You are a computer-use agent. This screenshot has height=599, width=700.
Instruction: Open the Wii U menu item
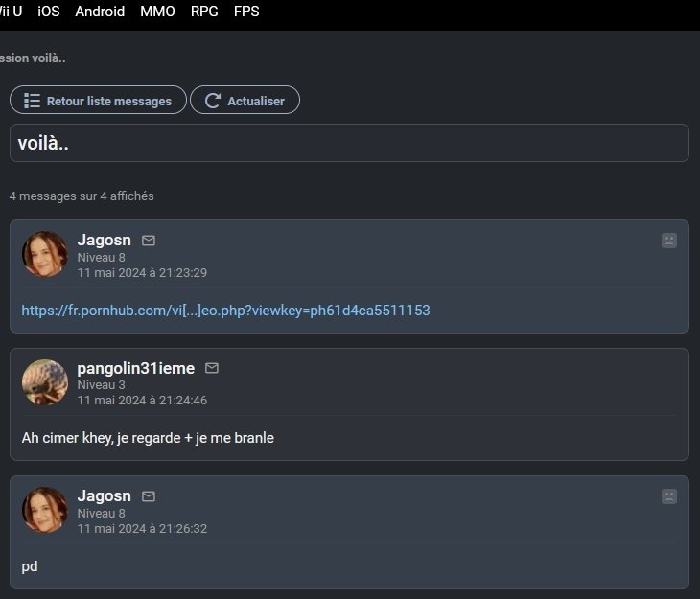point(11,12)
